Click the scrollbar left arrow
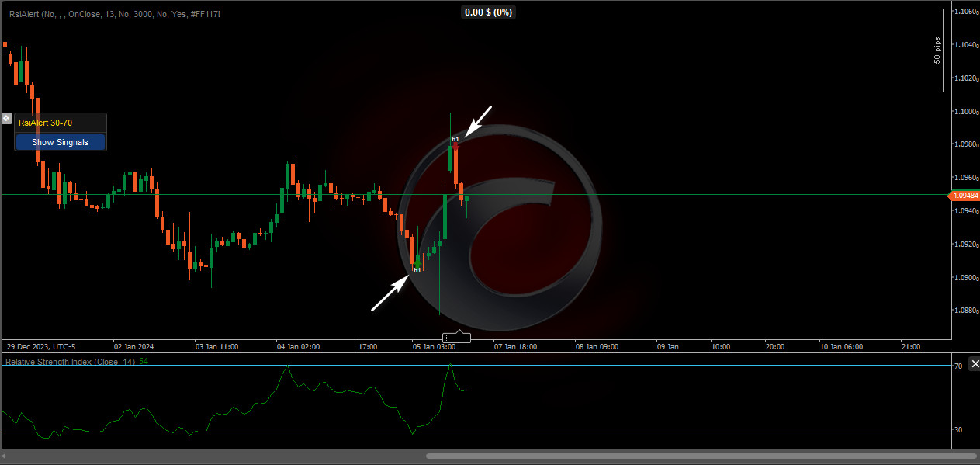The height and width of the screenshot is (465, 980). [5, 456]
